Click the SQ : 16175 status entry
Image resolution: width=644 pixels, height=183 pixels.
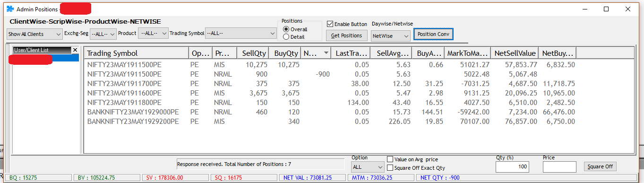click(244, 178)
